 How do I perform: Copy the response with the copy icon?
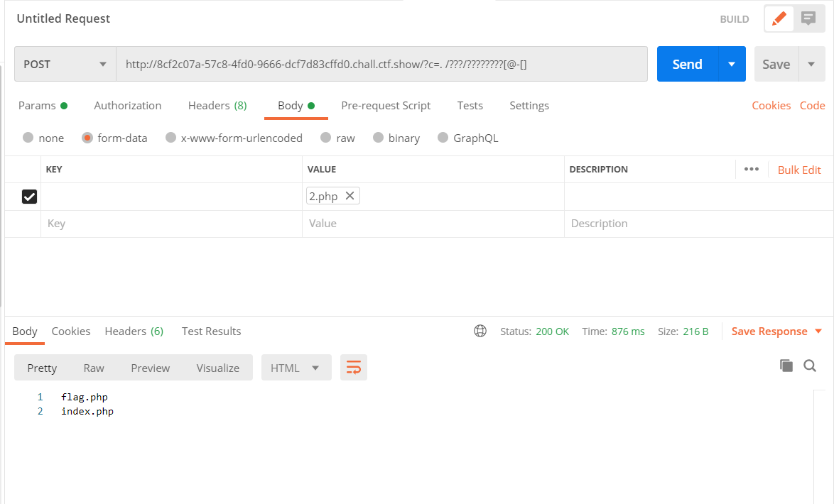point(786,366)
